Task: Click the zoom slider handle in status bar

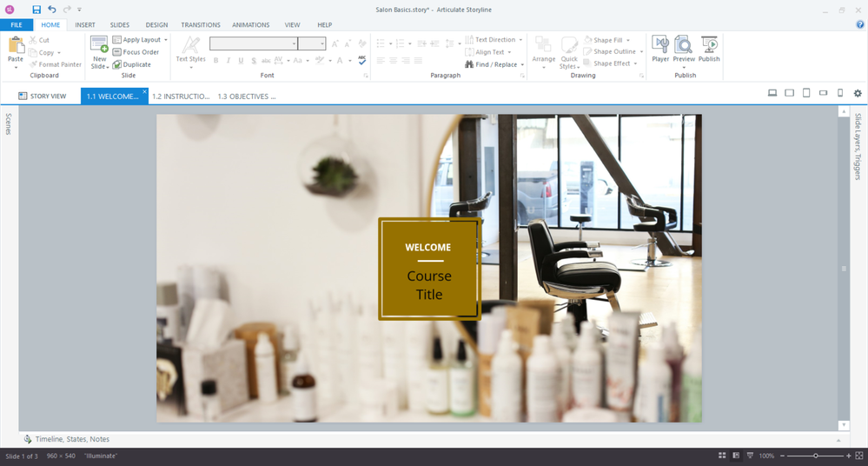Action: click(815, 456)
